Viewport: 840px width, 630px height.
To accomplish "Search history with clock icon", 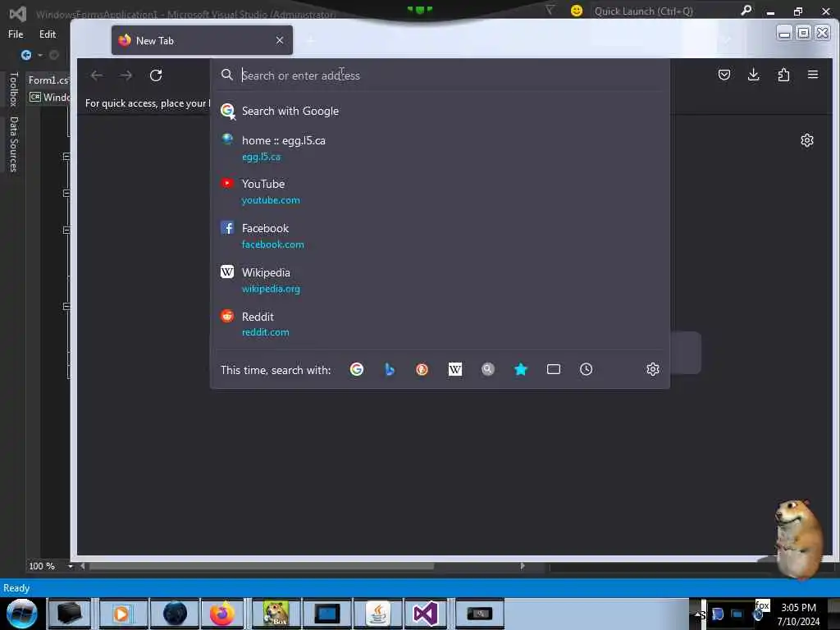I will click(x=586, y=369).
